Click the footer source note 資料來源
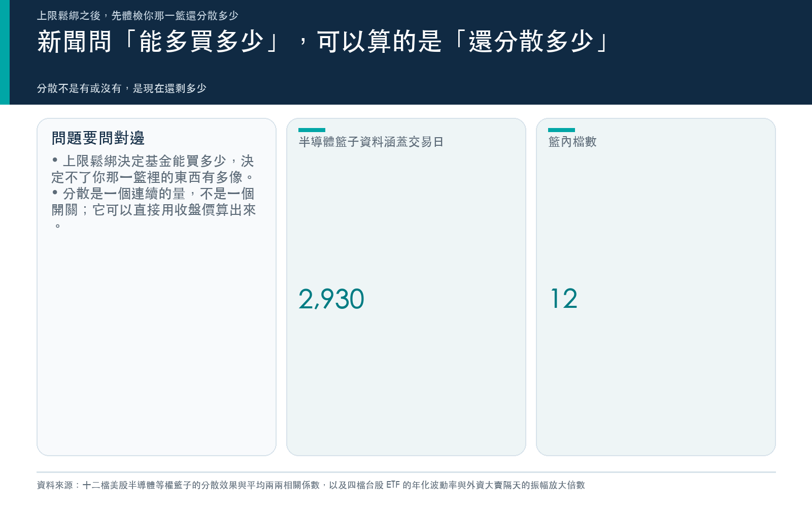812x508 pixels. coord(311,485)
